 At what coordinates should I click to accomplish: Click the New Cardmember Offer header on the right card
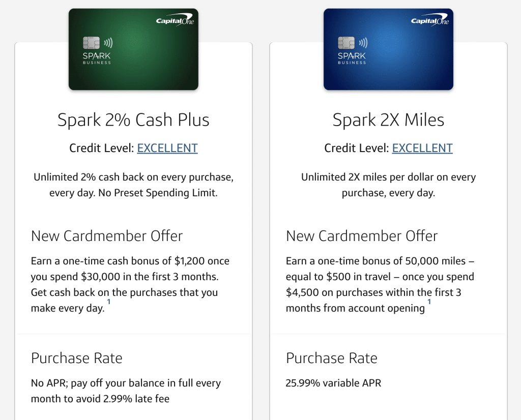[362, 235]
